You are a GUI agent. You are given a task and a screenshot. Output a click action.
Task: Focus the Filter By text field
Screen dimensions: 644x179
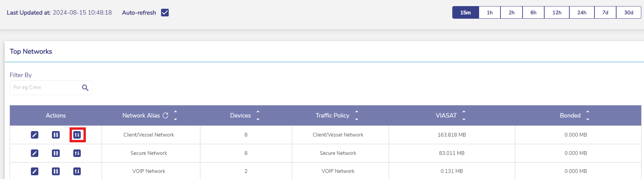click(x=46, y=88)
